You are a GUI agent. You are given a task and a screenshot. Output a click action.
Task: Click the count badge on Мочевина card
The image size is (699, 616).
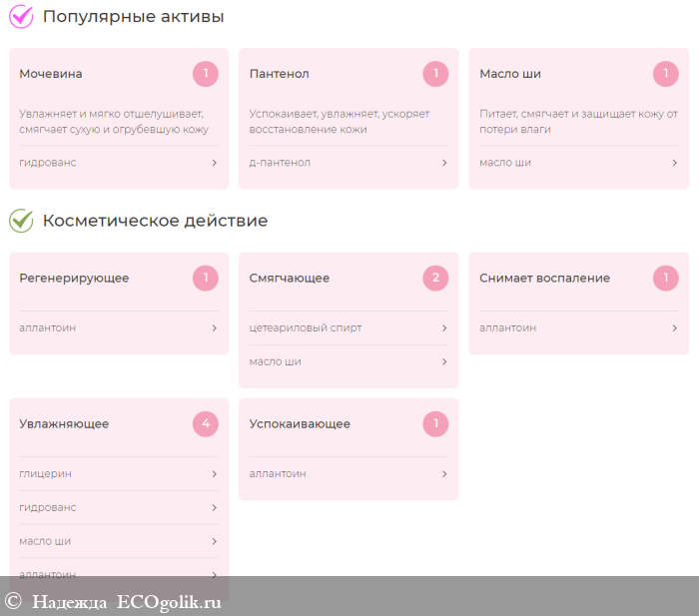coord(206,74)
